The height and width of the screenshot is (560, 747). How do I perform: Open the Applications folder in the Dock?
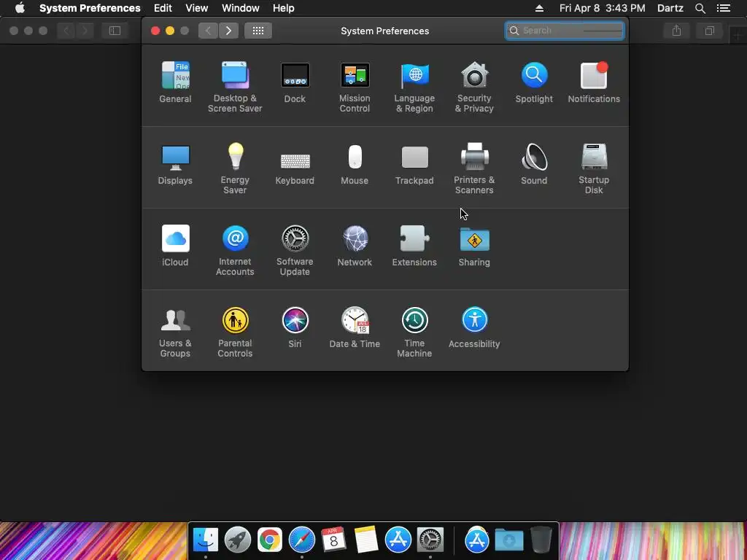pos(477,540)
